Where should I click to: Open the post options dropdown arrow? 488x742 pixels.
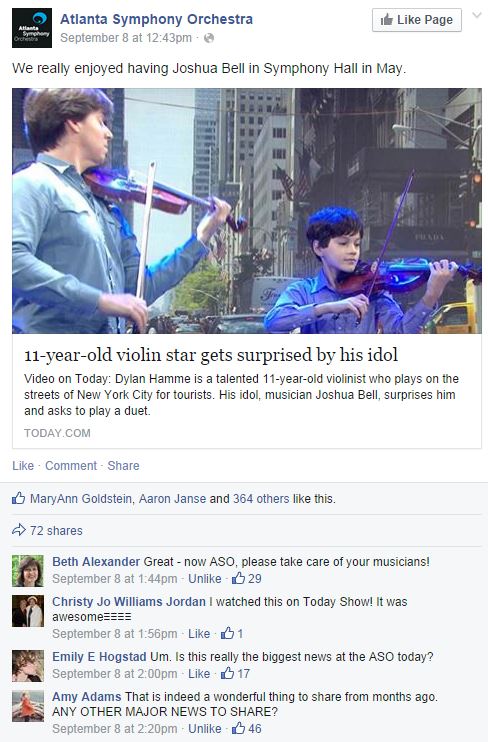pyautogui.click(x=477, y=16)
